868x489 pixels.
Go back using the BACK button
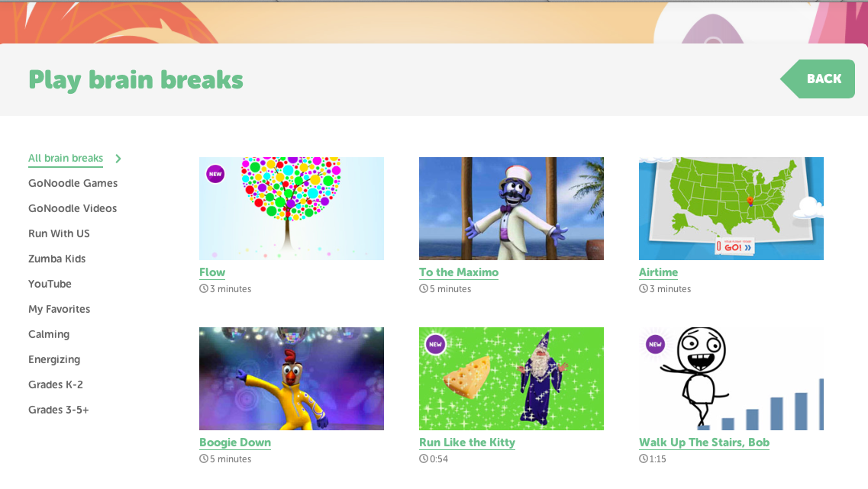pos(818,79)
